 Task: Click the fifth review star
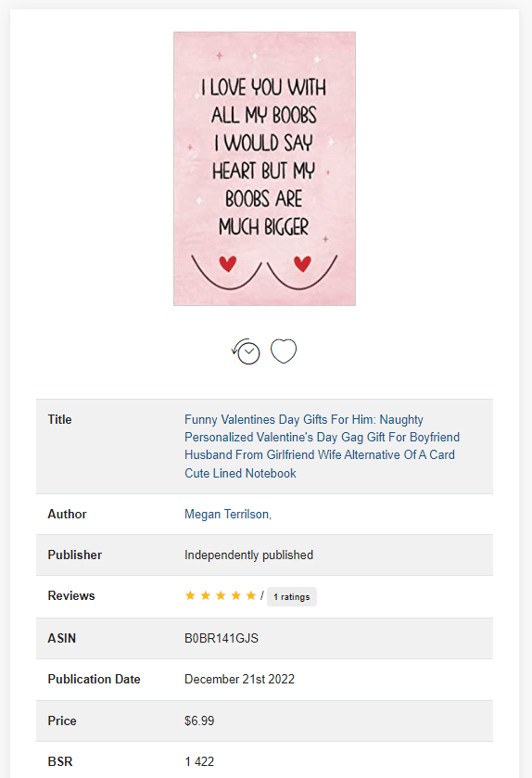pos(251,595)
